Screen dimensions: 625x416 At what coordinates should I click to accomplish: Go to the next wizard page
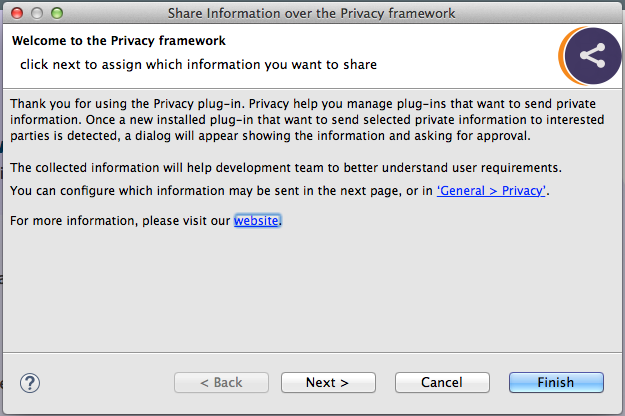coord(328,383)
